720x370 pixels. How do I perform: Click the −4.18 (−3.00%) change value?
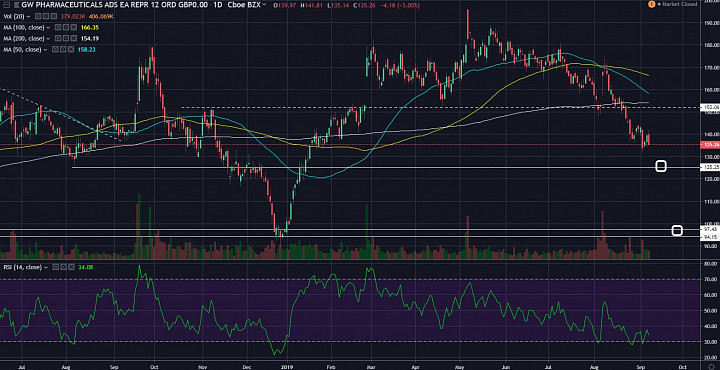click(400, 6)
